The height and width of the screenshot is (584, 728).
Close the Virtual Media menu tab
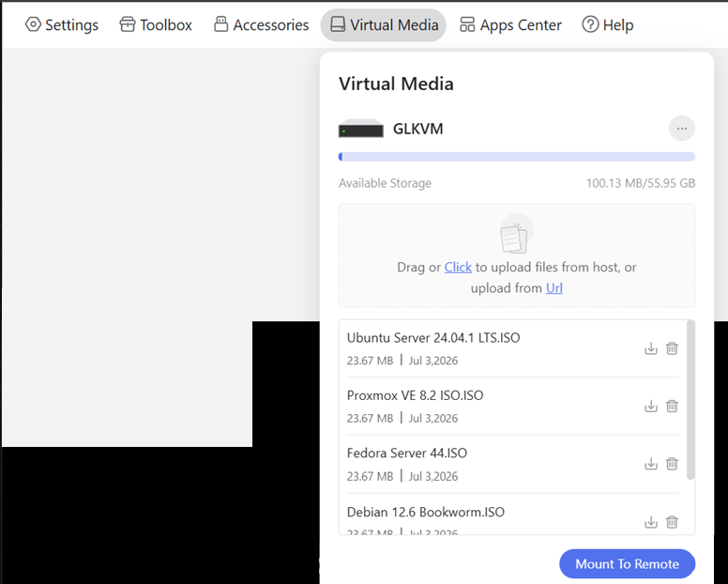click(x=384, y=25)
